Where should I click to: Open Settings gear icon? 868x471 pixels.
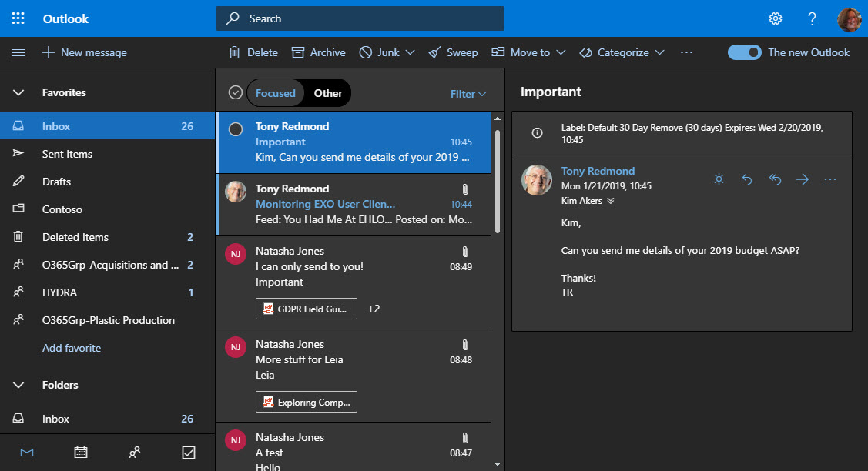tap(776, 18)
